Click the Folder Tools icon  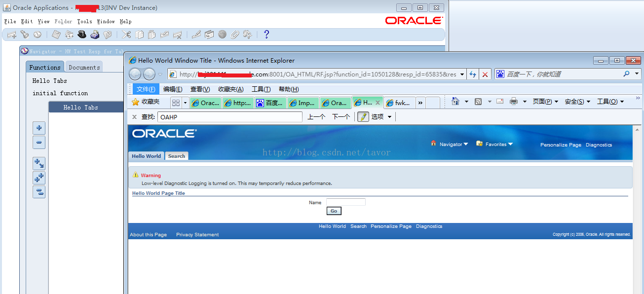point(247,35)
